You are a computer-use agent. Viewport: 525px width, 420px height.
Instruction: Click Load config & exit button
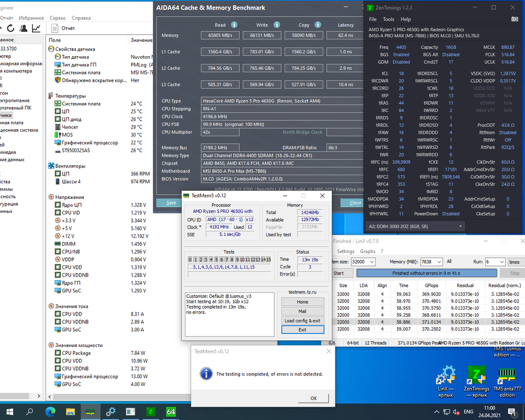coord(303,321)
